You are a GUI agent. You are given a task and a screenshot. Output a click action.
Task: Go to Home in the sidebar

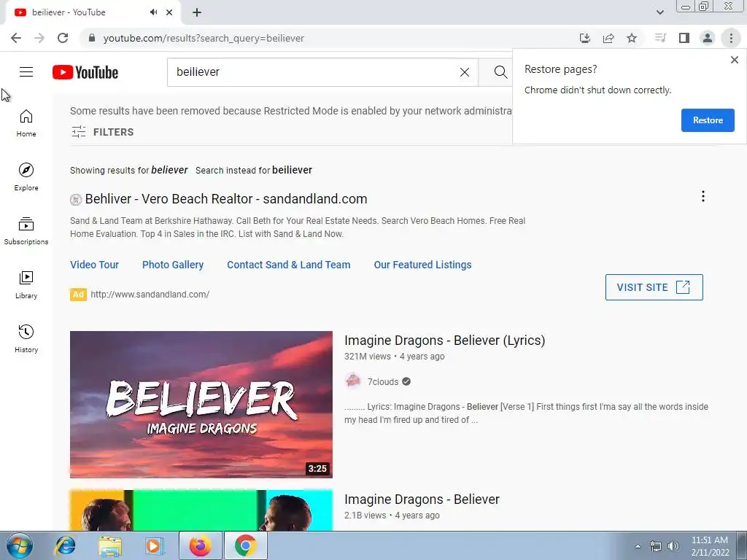pyautogui.click(x=26, y=123)
